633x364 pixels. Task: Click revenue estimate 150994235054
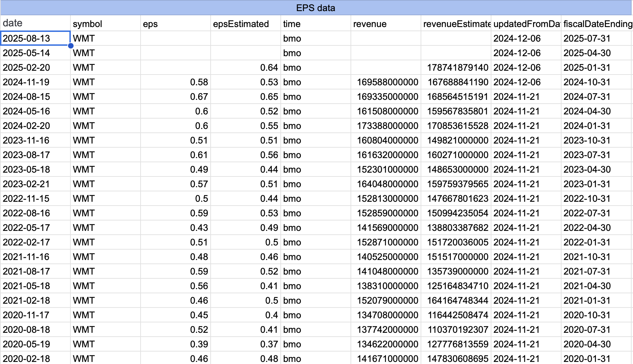(456, 213)
